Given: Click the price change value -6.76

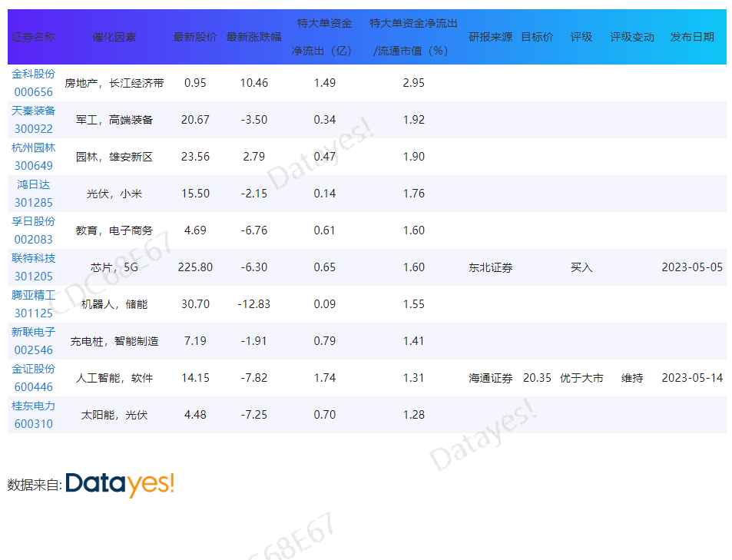Looking at the screenshot, I should coord(254,230).
